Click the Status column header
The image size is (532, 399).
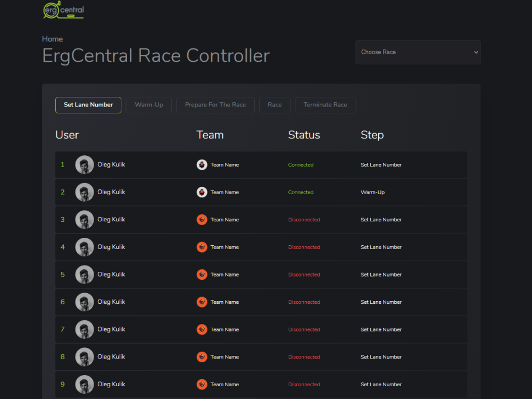click(304, 135)
